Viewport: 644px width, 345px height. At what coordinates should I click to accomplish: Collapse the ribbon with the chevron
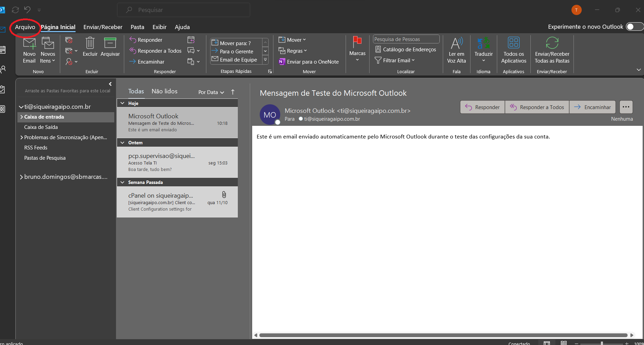639,70
